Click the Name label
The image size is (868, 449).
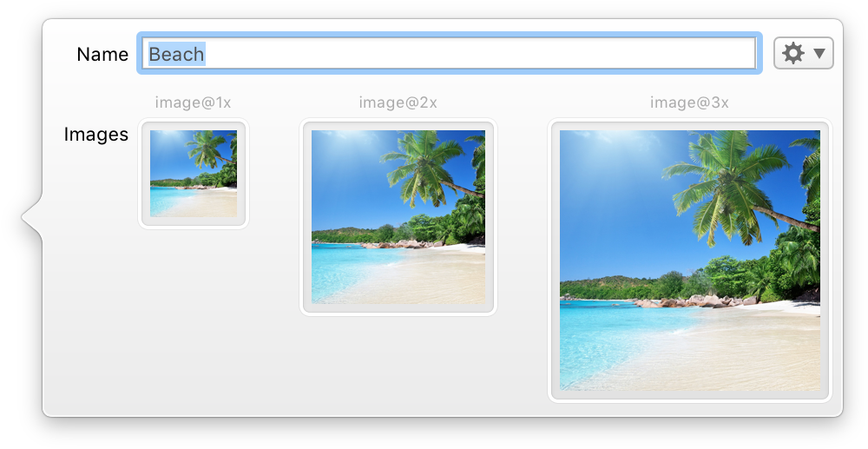(x=102, y=54)
